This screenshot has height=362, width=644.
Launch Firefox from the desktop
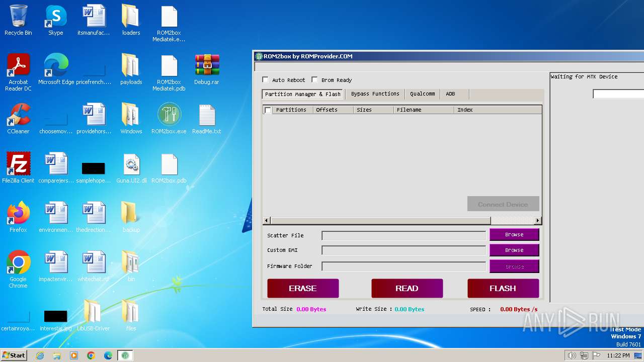[18, 217]
